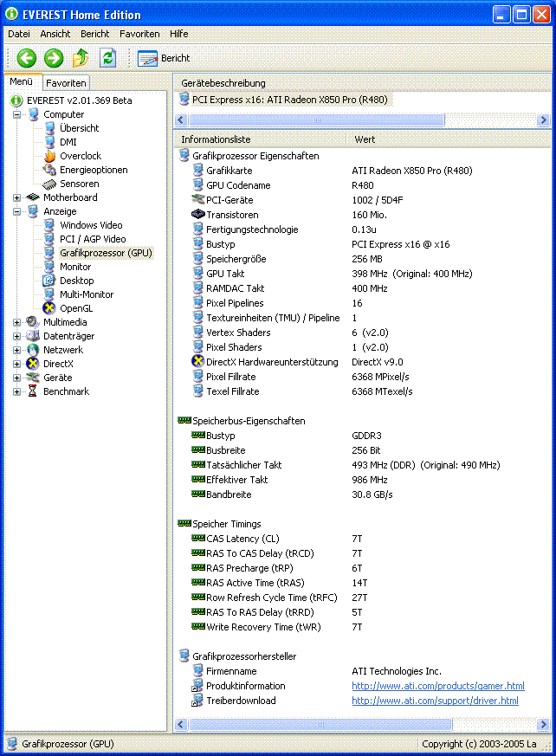The height and width of the screenshot is (756, 556).
Task: Click the green Back arrow toolbar icon
Action: (x=27, y=58)
